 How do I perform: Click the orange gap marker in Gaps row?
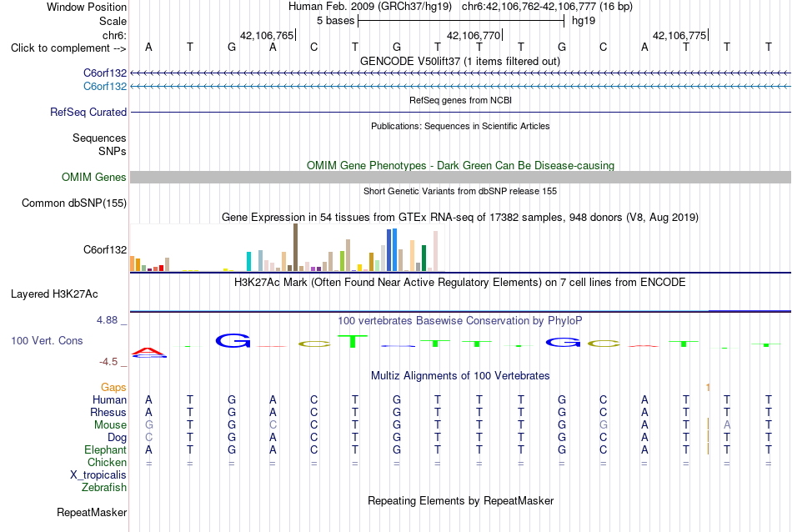pos(708,387)
